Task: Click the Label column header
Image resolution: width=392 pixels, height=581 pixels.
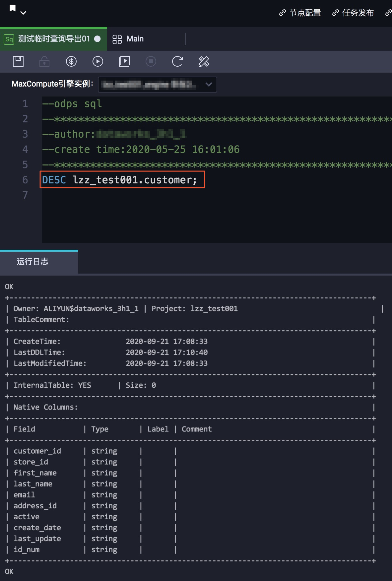Action: (158, 429)
